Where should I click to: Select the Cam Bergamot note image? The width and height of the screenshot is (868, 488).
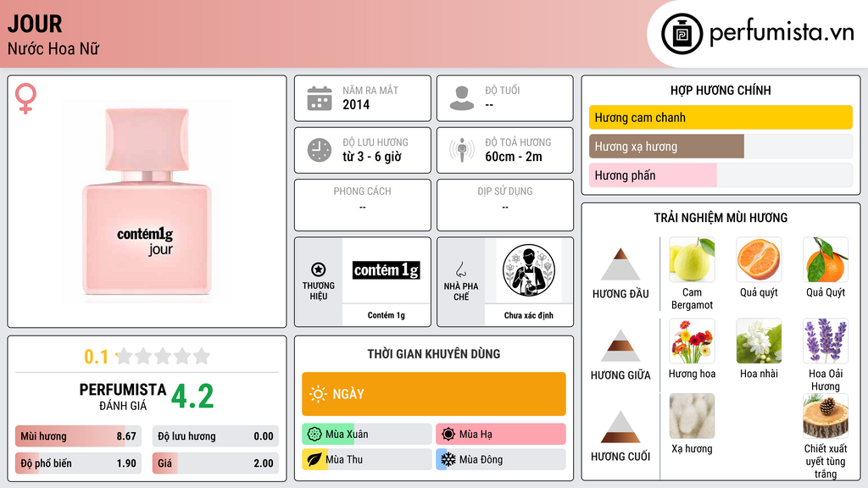pos(692,260)
